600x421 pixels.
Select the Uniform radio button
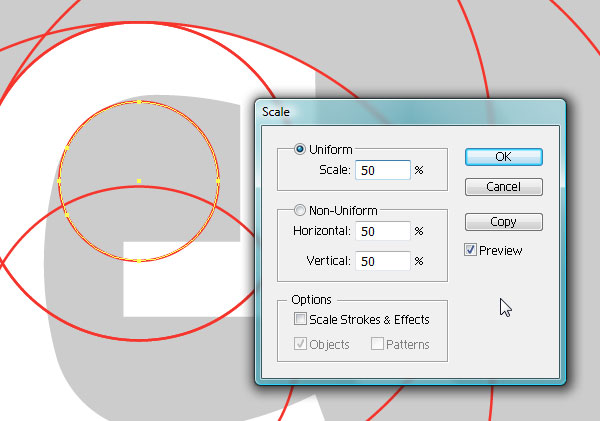click(300, 149)
